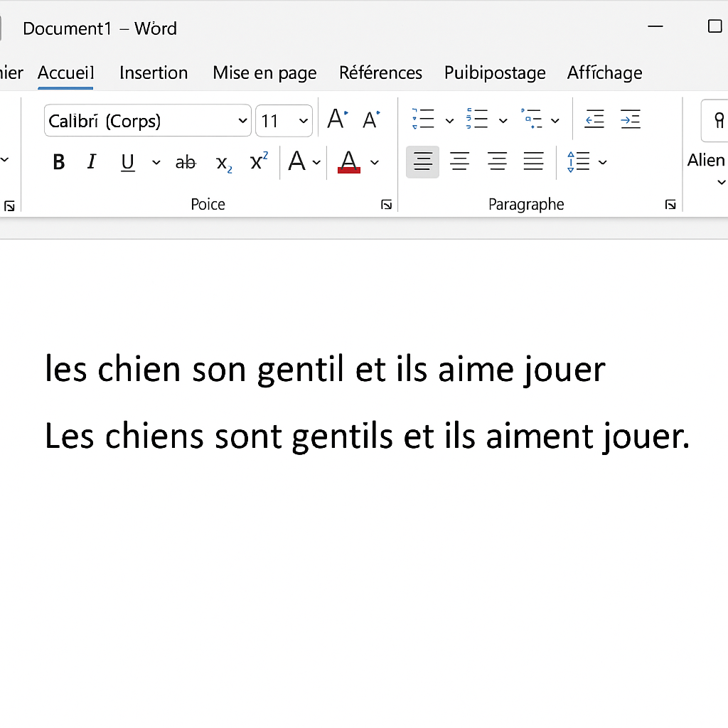Viewport: 728px width, 728px height.
Task: Open the Calibri (Corps) font dropdown
Action: tap(242, 121)
